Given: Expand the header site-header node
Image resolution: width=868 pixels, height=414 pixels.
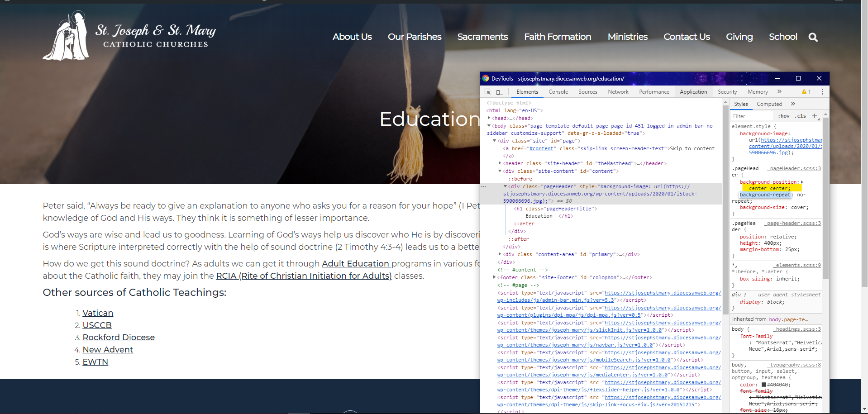Looking at the screenshot, I should [500, 163].
